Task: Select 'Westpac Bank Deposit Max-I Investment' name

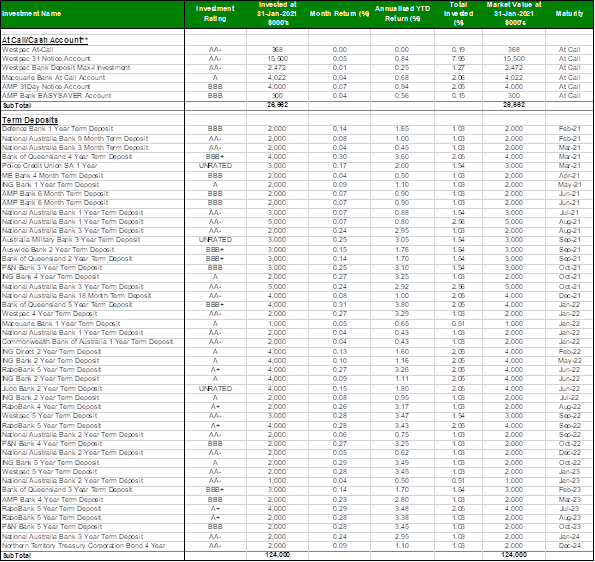Action: pyautogui.click(x=66, y=68)
